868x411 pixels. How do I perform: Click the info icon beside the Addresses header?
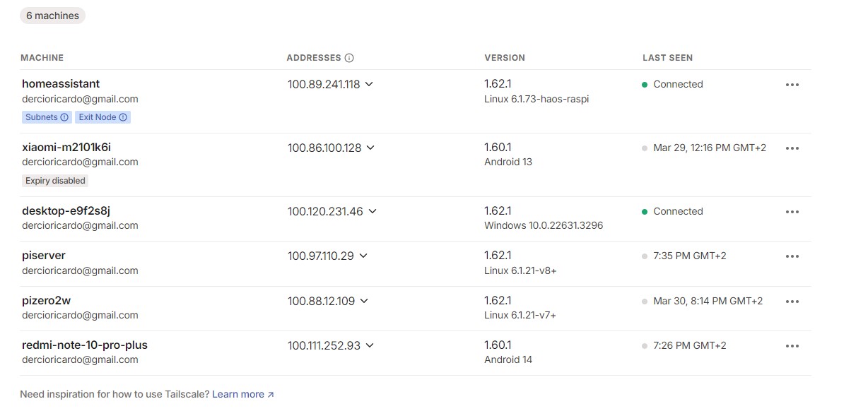click(x=349, y=58)
